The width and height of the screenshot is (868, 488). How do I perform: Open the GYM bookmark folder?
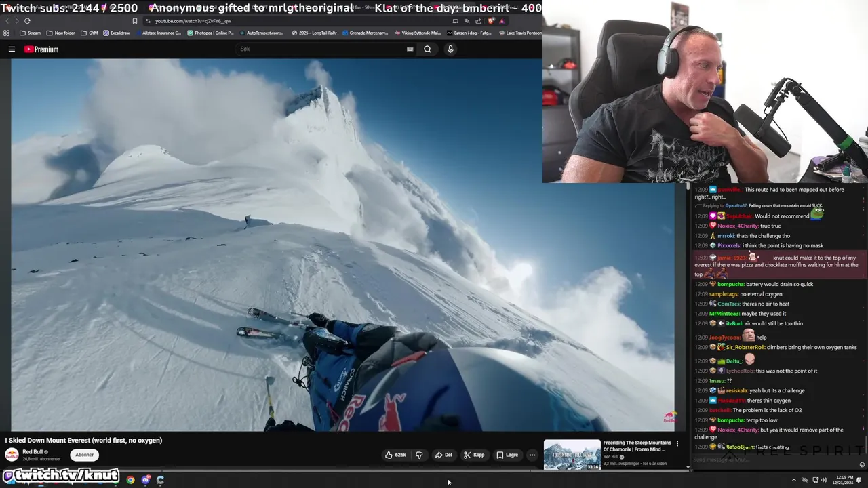point(89,33)
